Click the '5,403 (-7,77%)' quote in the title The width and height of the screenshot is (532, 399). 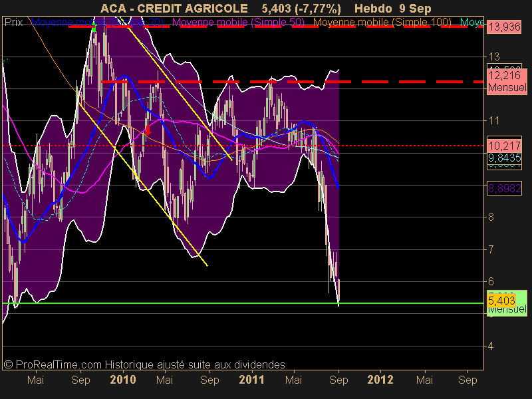[301, 9]
